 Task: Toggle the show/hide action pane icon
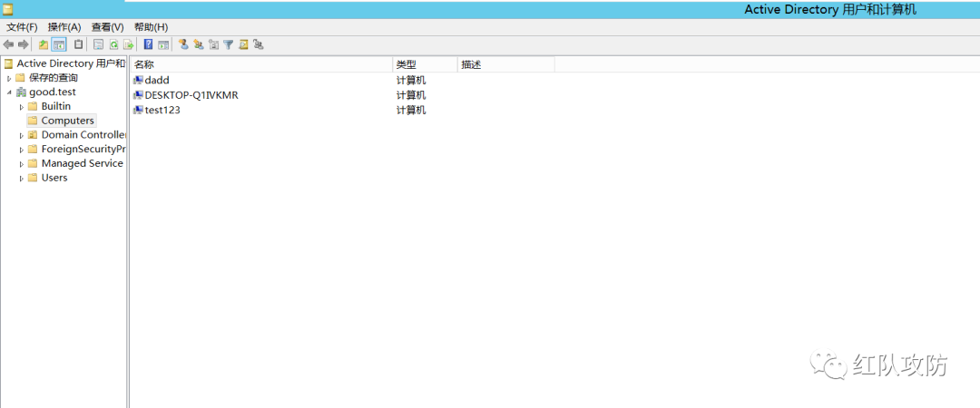(163, 44)
